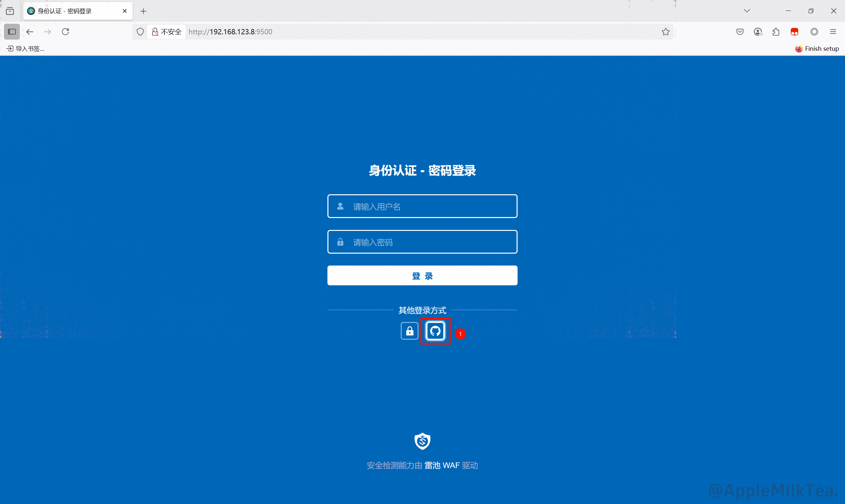Open the recent browsing Firefox View button
The image size is (845, 504).
[x=10, y=11]
